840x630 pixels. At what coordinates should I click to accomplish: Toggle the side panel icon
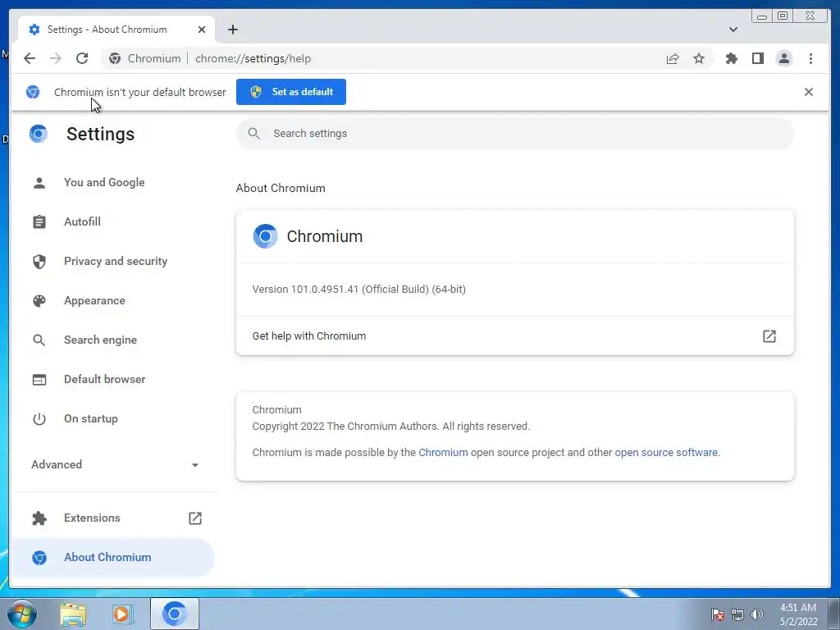pos(757,58)
